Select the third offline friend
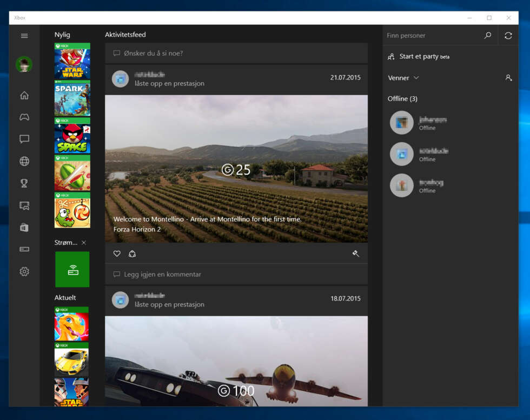Screen dimensions: 530x420 coord(417,185)
